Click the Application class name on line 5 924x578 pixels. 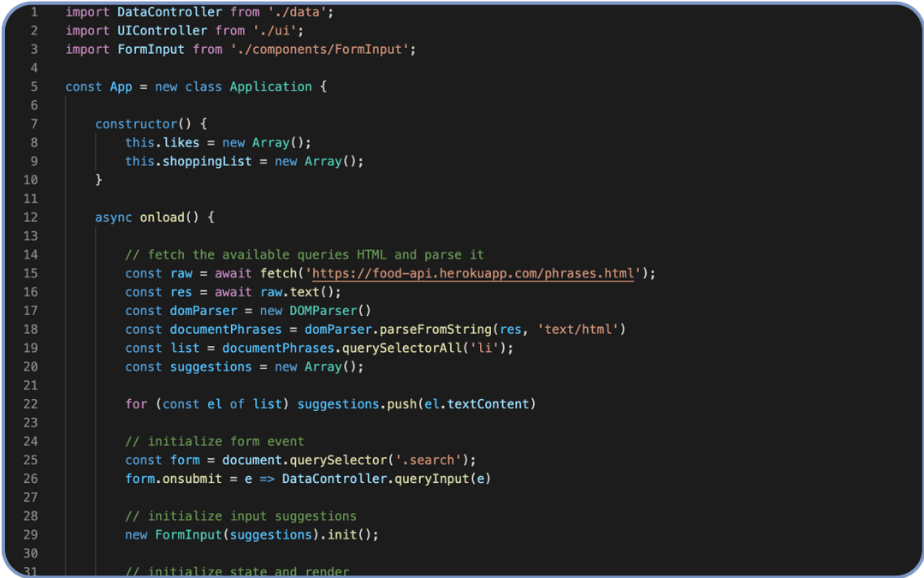[x=270, y=86]
